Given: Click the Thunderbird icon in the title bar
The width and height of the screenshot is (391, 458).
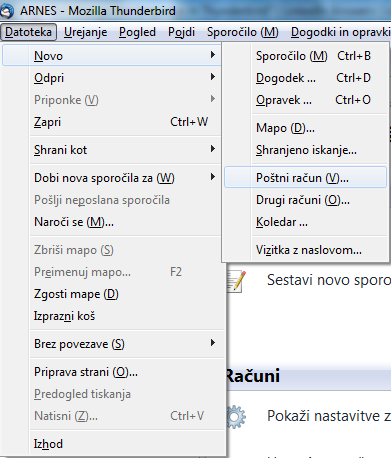Looking at the screenshot, I should (x=7, y=11).
